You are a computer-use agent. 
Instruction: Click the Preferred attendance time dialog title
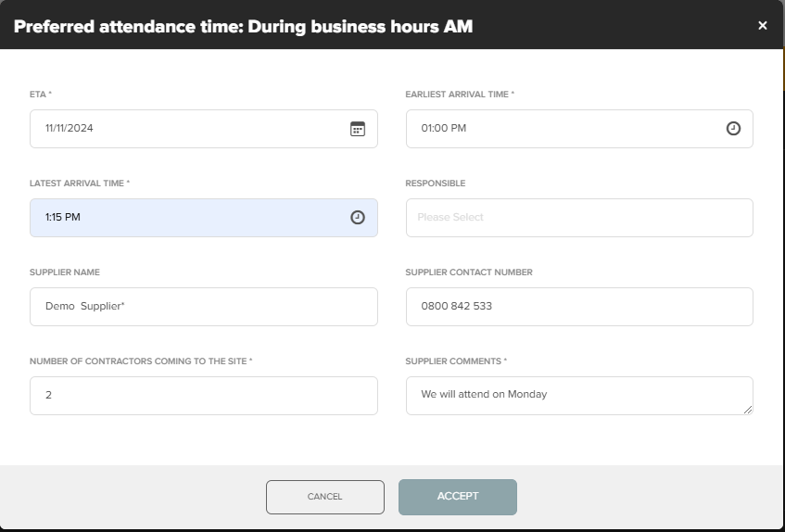click(243, 26)
